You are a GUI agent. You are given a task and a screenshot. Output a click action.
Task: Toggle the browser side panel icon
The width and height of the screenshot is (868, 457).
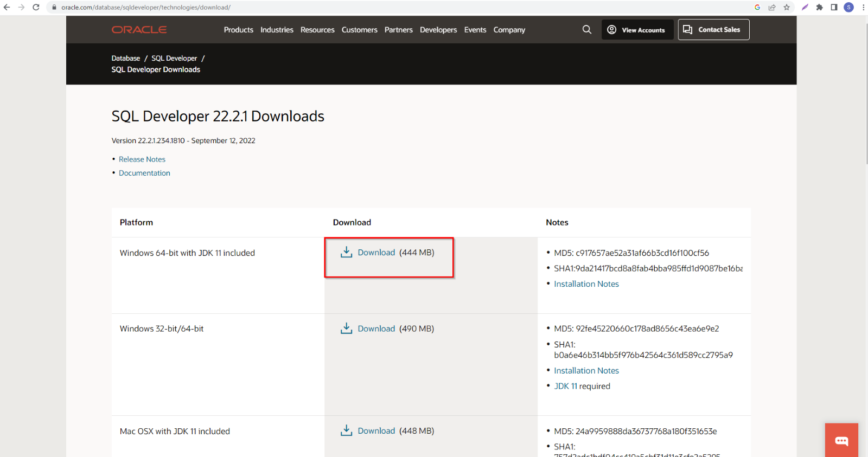pos(834,7)
